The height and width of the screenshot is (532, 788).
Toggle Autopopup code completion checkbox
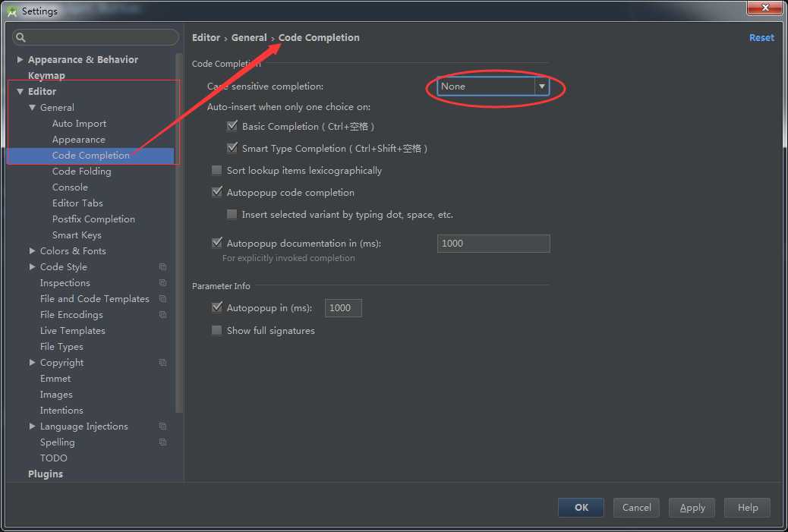tap(216, 192)
